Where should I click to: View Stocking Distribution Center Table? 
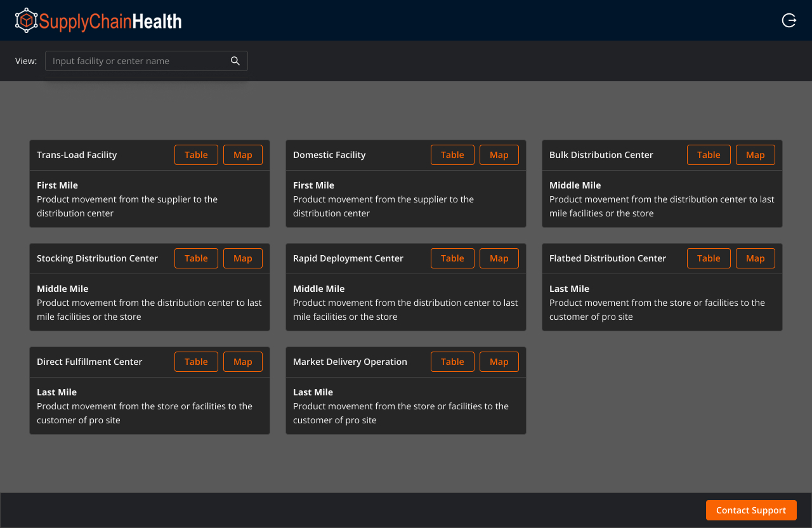click(196, 258)
